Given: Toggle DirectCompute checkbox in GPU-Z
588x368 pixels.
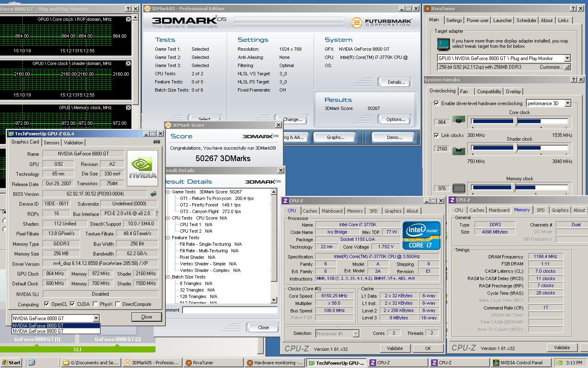Looking at the screenshot, I should (x=118, y=304).
